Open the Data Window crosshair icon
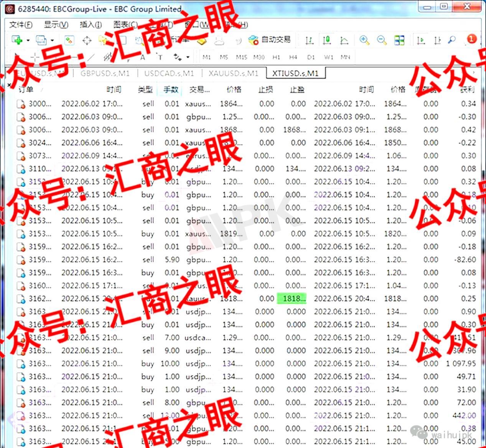This screenshot has height=448, width=486. (87, 40)
